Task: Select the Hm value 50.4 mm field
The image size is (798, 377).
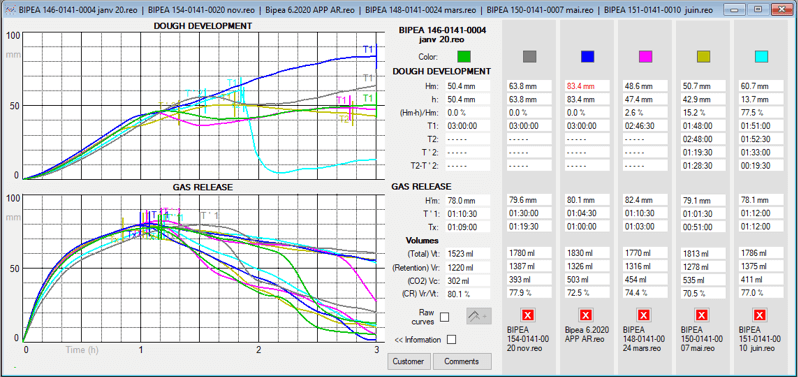Action: pyautogui.click(x=468, y=86)
